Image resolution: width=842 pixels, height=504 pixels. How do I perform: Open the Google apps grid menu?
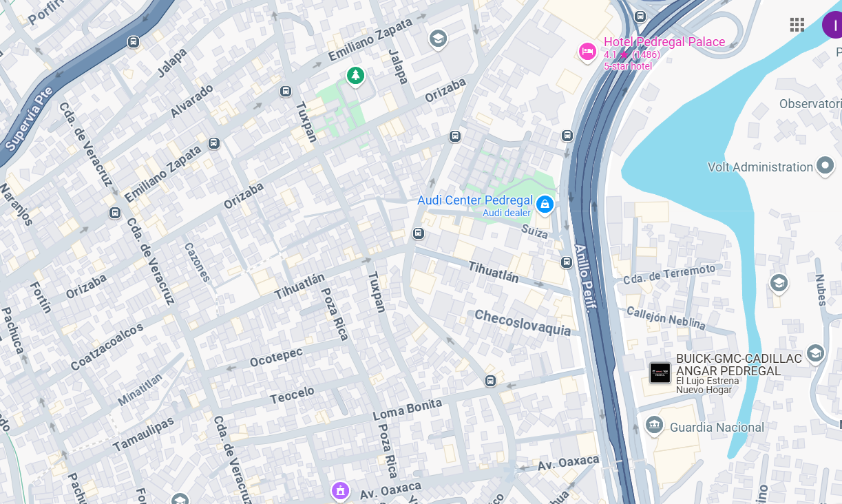coord(797,25)
